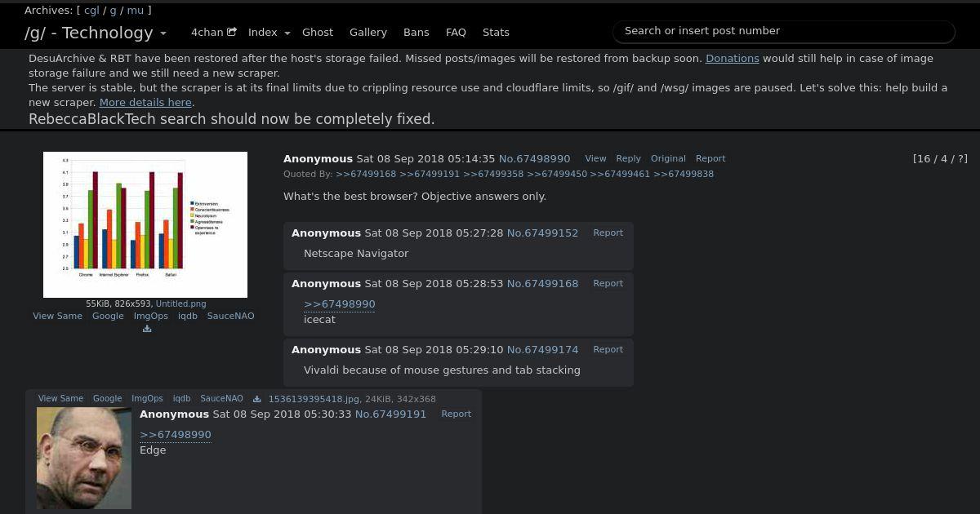Follow the More details here link
980x514 pixels.
(145, 103)
